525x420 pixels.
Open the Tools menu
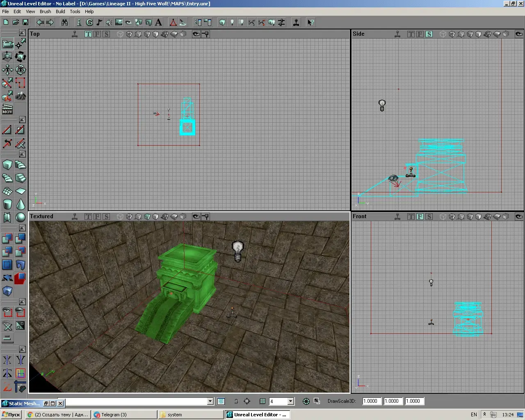(x=75, y=11)
